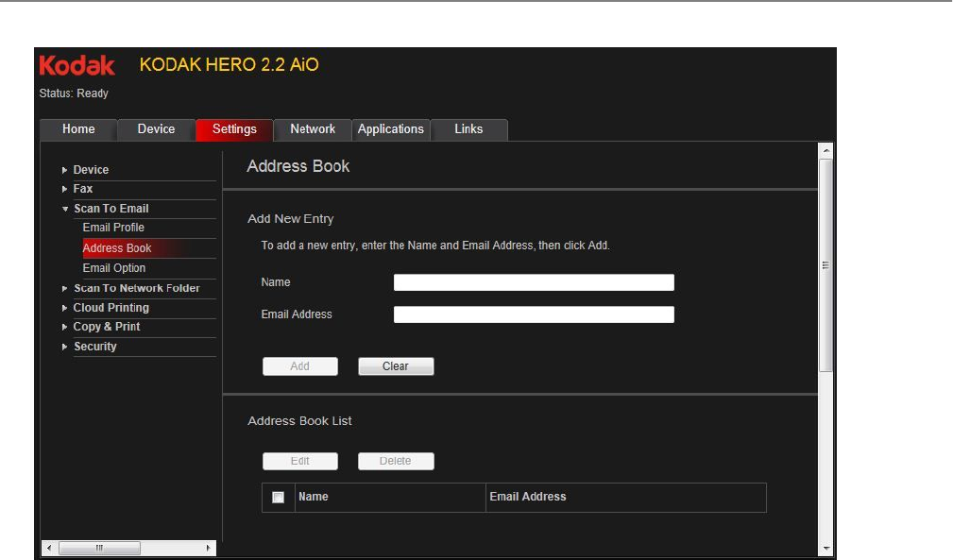Click the vertical scrollbar up arrow
Screen dimensions: 953x560
pyautogui.click(x=826, y=150)
